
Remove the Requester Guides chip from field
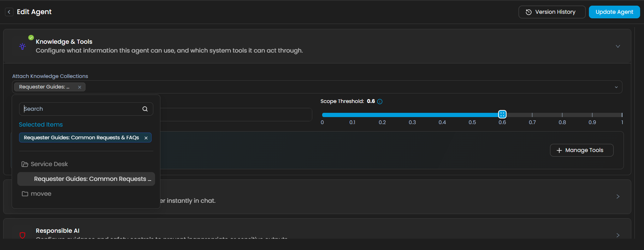click(x=79, y=87)
